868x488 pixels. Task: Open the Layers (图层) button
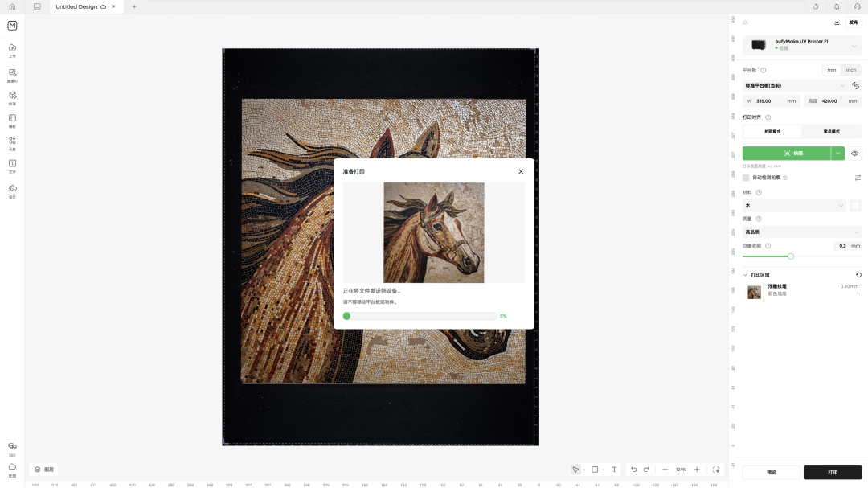click(43, 470)
